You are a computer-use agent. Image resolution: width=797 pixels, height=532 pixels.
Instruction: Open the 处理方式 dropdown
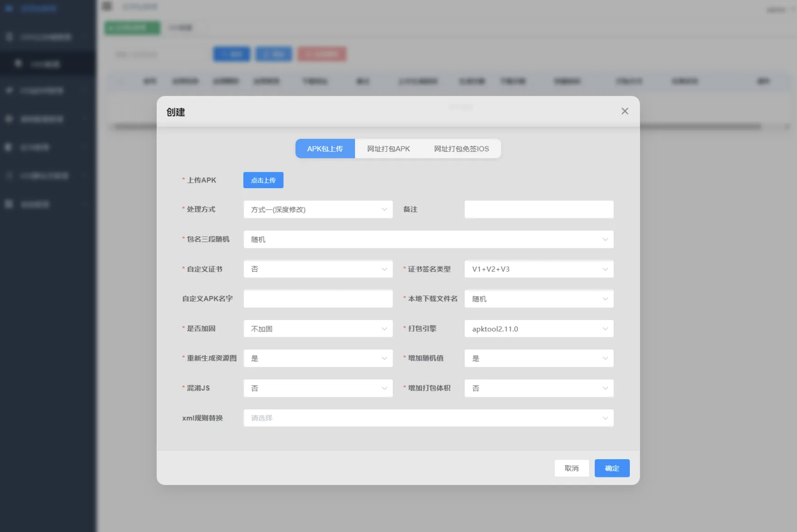318,209
